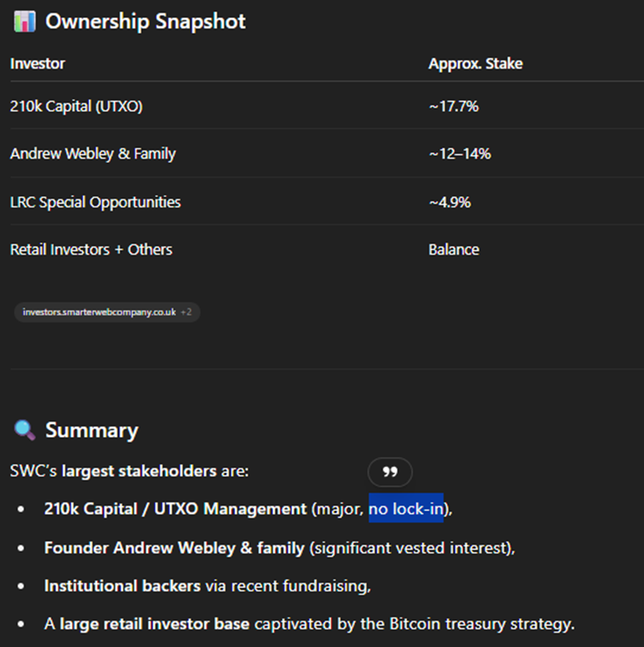Image resolution: width=644 pixels, height=647 pixels.
Task: Click the Investor column header
Action: [x=37, y=64]
